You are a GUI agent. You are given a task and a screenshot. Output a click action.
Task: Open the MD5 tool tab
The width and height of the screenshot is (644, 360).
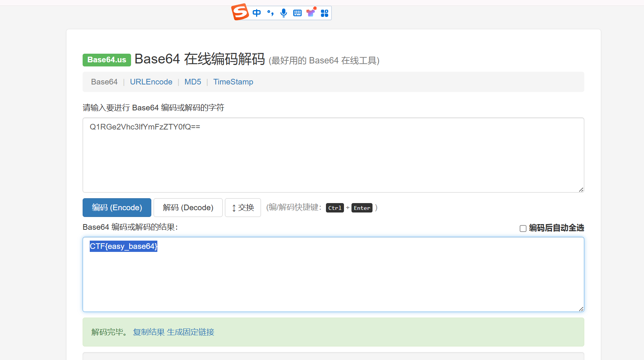[x=193, y=82]
